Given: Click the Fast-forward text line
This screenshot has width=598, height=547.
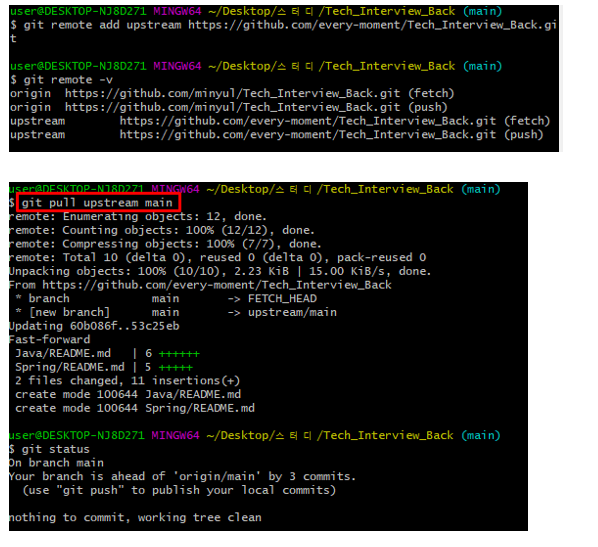Looking at the screenshot, I should (50, 339).
